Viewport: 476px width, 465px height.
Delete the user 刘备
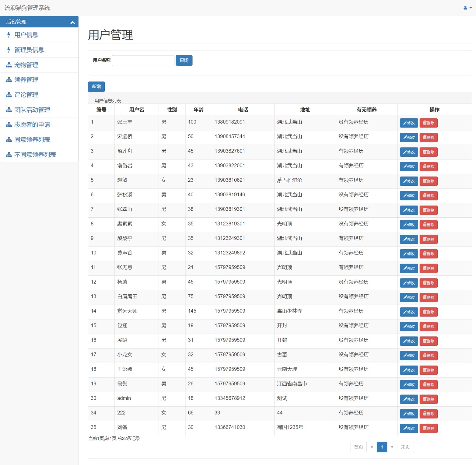click(428, 429)
